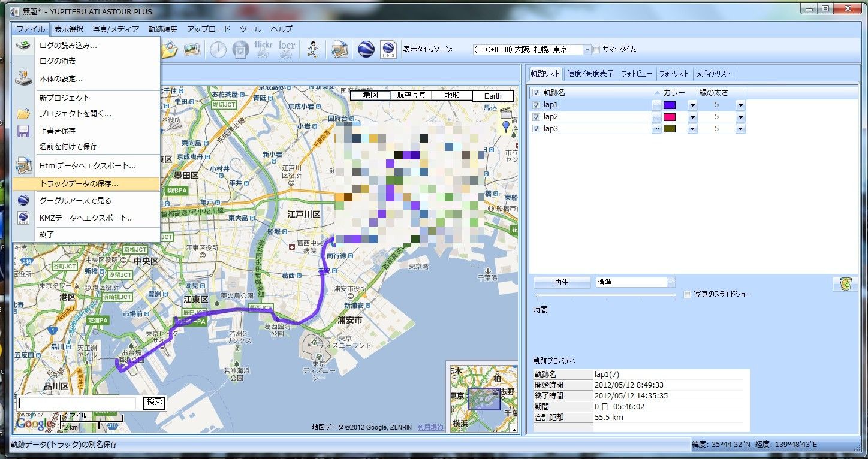Click the locr upload toolbar icon

(287, 50)
